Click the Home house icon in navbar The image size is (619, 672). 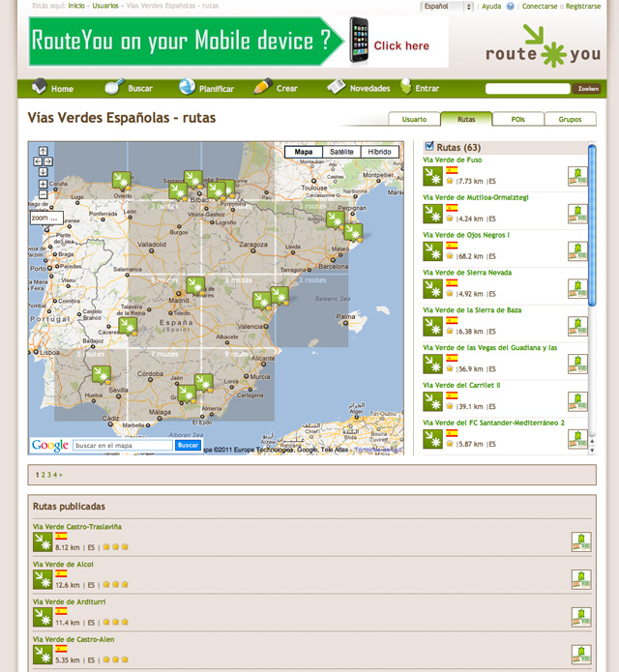39,86
